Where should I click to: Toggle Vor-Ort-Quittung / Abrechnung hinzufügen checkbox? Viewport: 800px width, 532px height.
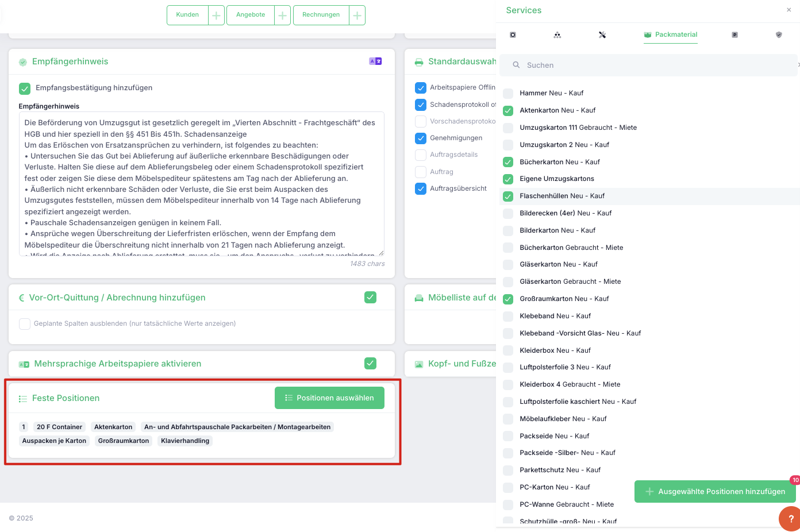(371, 298)
